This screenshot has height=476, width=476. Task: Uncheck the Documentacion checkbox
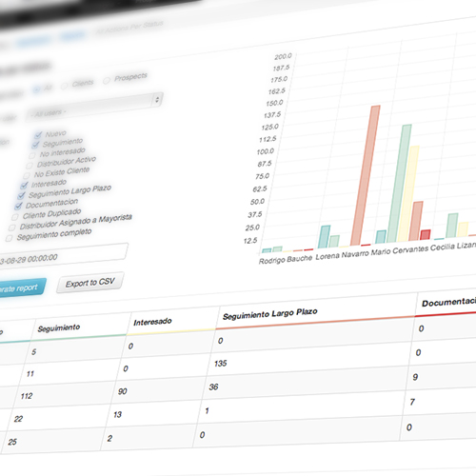(x=18, y=207)
